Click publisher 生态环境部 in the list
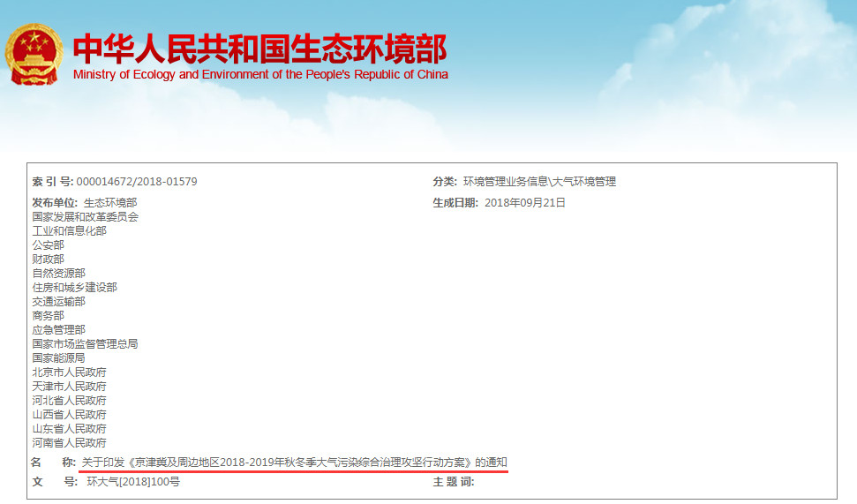This screenshot has width=857, height=504. (110, 203)
